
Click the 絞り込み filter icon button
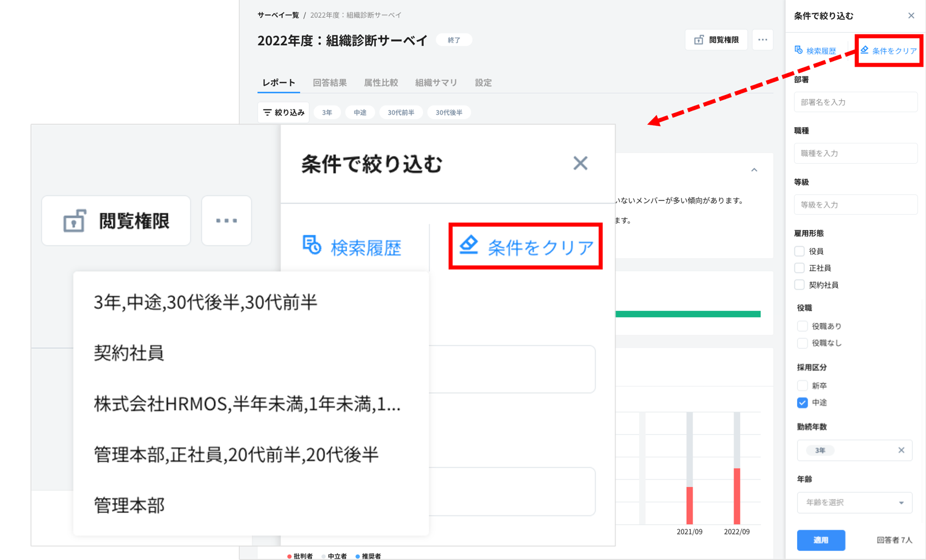pos(283,113)
